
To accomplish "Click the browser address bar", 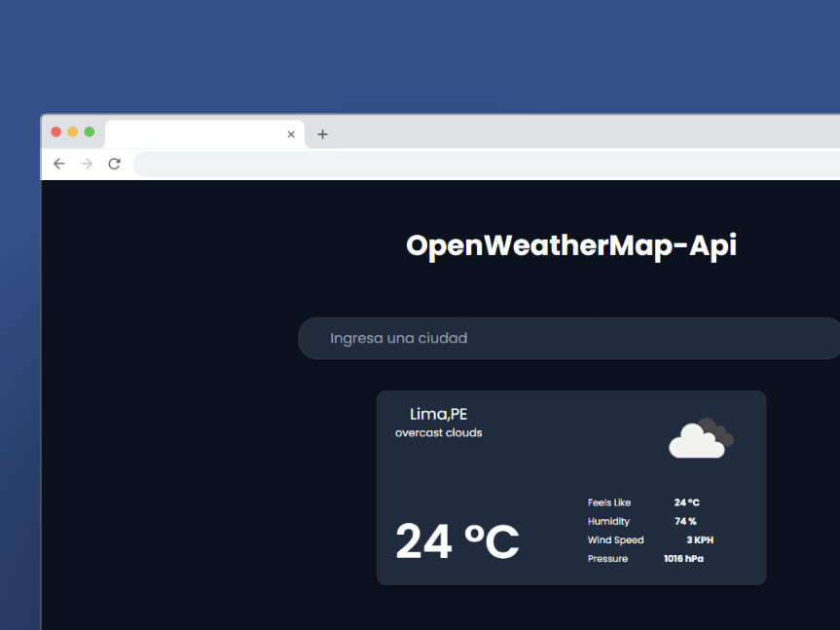I will [x=487, y=164].
